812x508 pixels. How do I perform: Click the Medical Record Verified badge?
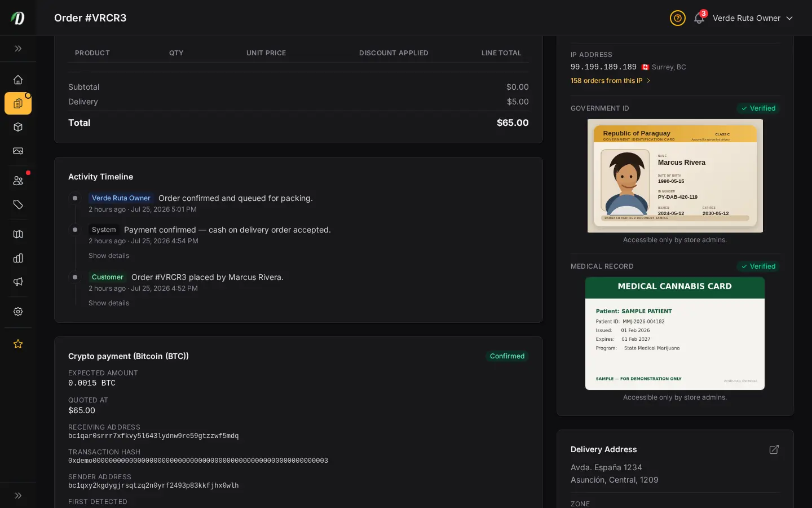[758, 266]
